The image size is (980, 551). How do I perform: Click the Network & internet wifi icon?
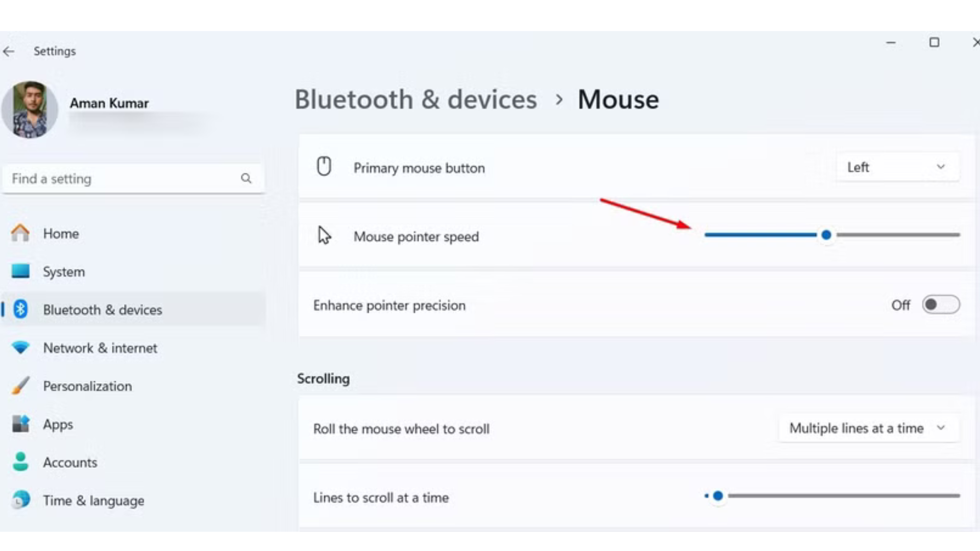(20, 347)
